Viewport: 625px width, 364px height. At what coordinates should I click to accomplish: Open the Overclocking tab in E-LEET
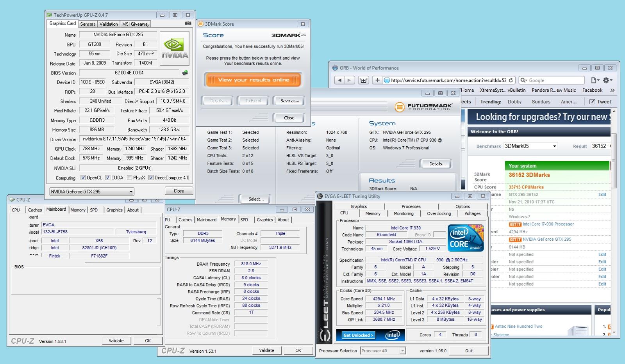click(x=439, y=213)
